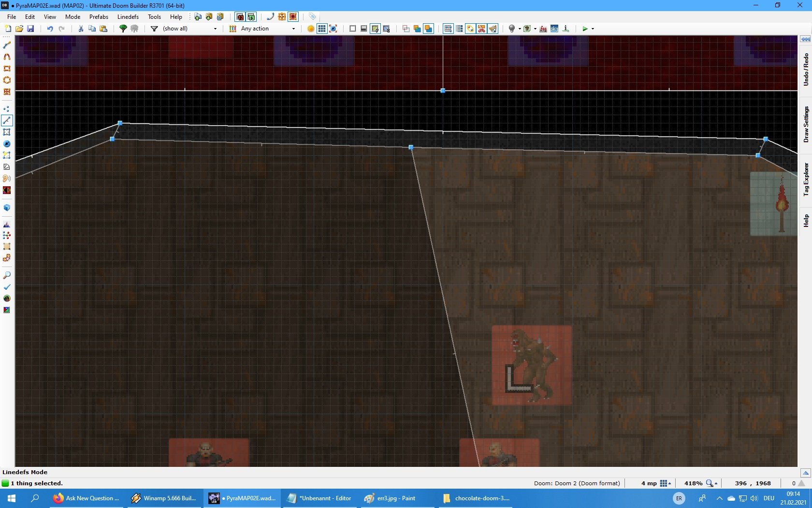Redo the last action
This screenshot has height=508, width=812.
tap(61, 29)
